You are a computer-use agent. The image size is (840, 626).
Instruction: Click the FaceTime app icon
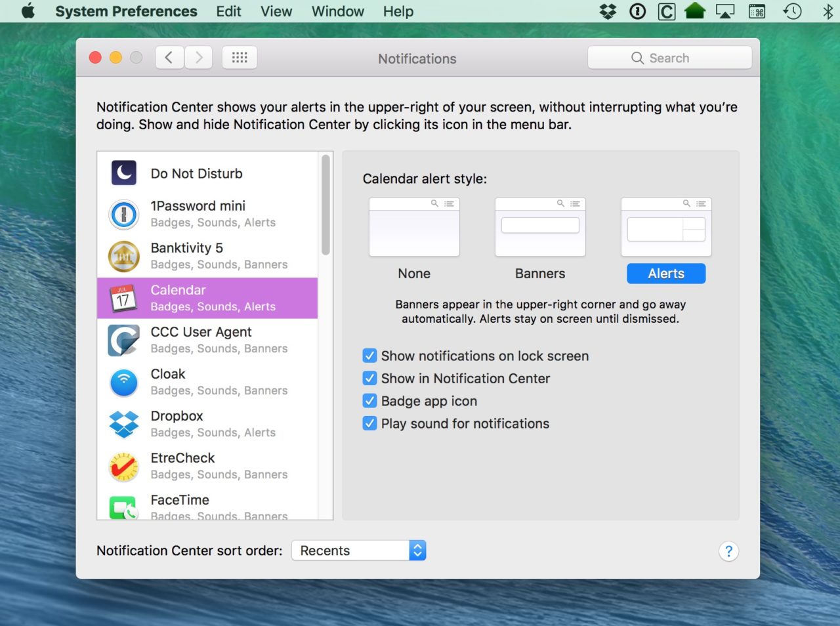click(123, 508)
